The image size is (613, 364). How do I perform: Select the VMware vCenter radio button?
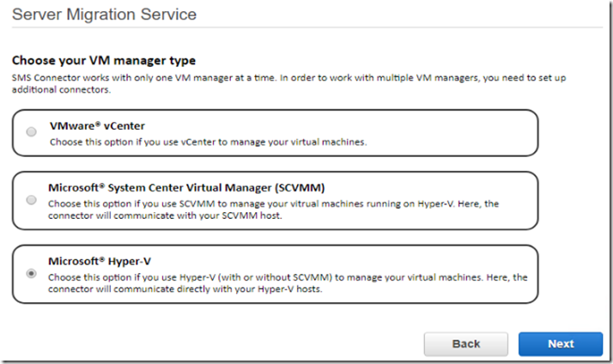point(31,131)
